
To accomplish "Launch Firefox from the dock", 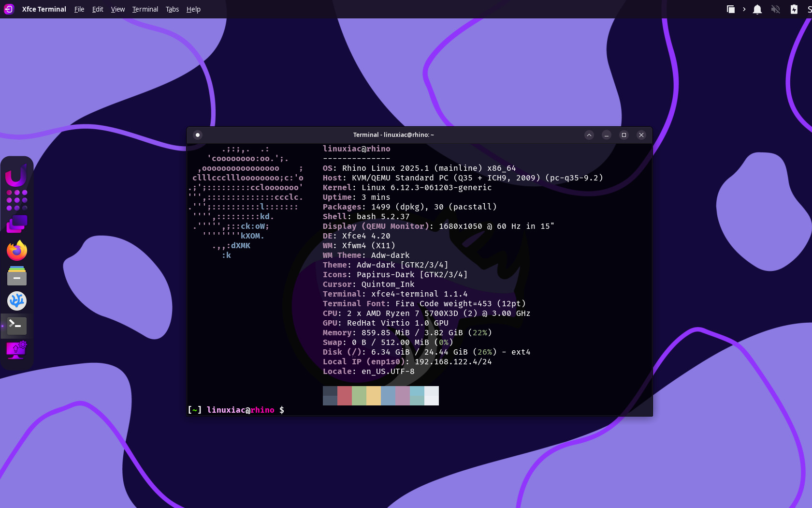I will (17, 251).
